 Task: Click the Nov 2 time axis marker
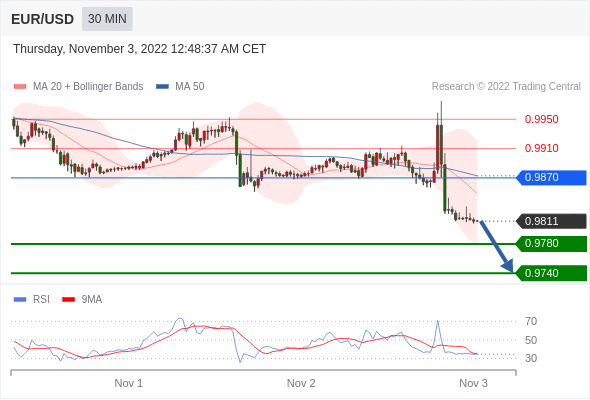point(301,383)
